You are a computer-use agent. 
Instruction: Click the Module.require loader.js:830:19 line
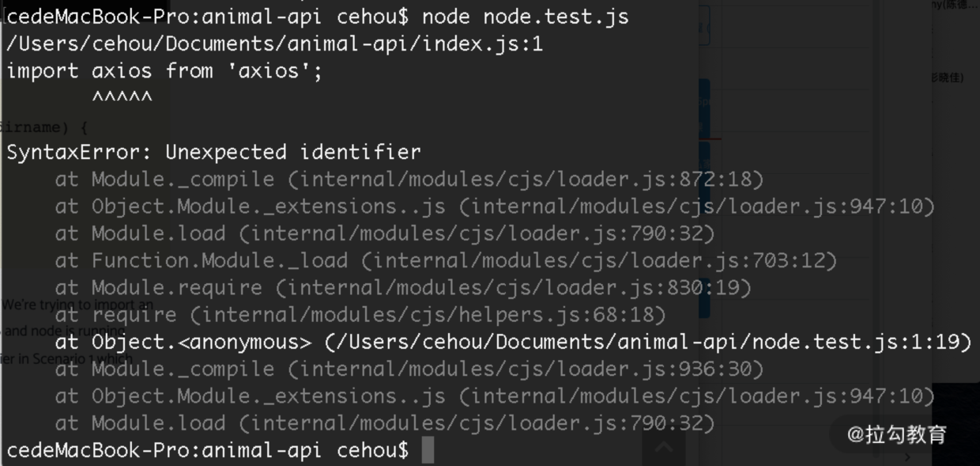(x=403, y=287)
